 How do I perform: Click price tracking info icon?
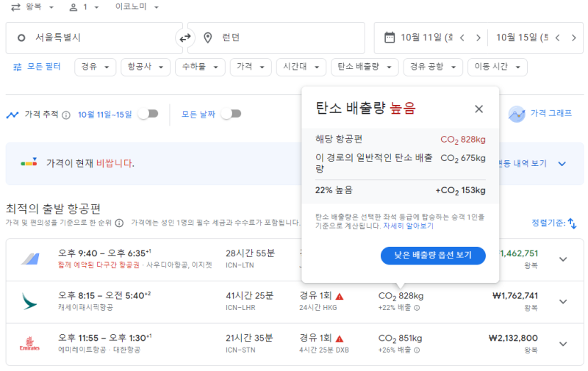pyautogui.click(x=66, y=115)
